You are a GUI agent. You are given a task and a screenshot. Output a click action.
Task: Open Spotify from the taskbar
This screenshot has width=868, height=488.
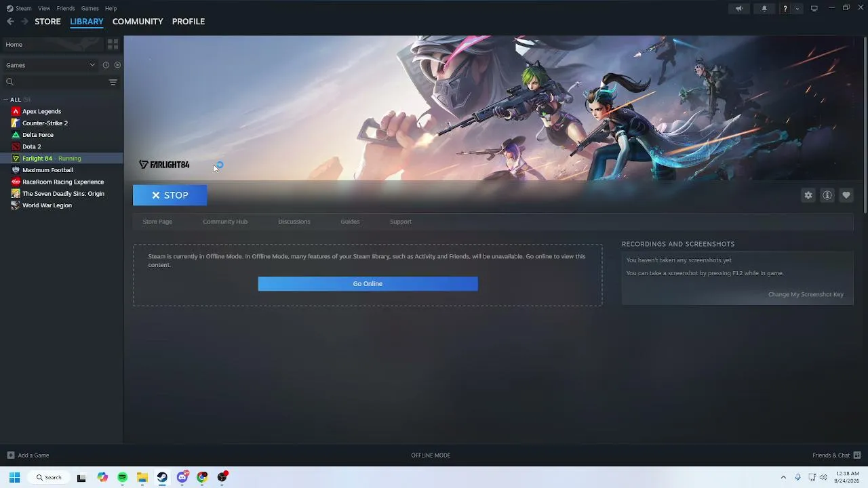pos(122,477)
